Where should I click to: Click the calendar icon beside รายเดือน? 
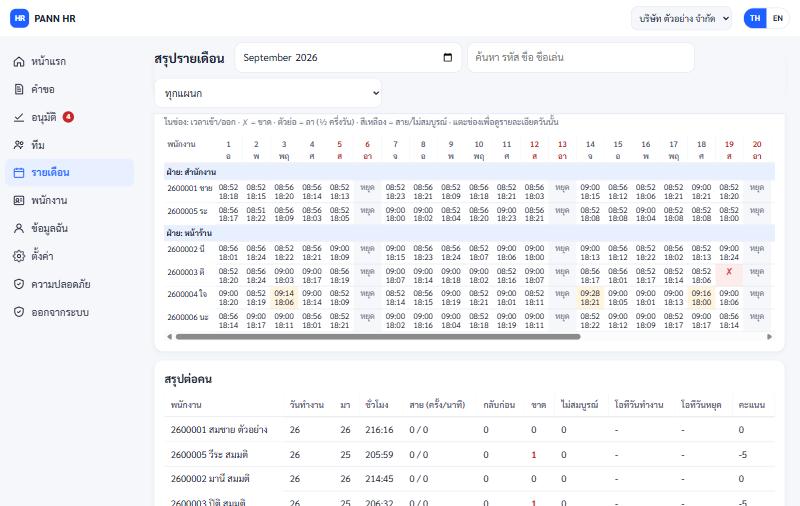19,172
